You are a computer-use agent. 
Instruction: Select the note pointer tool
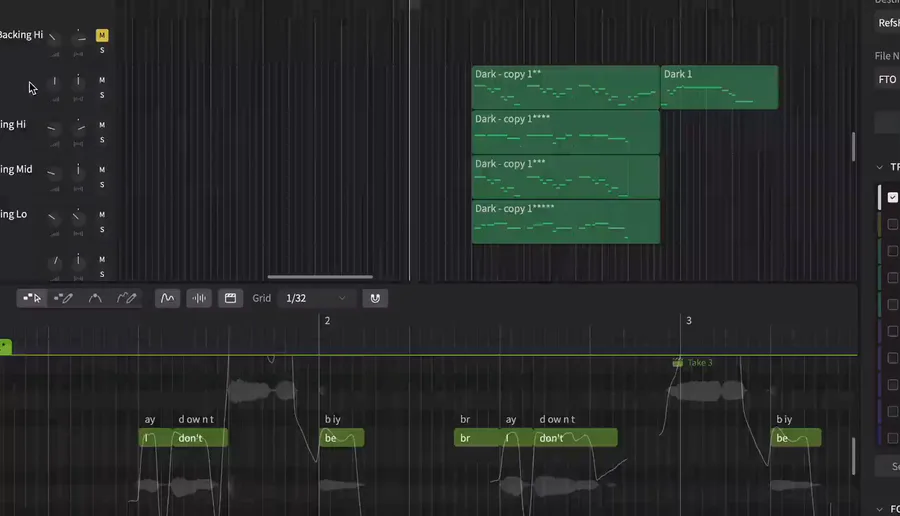tap(32, 298)
